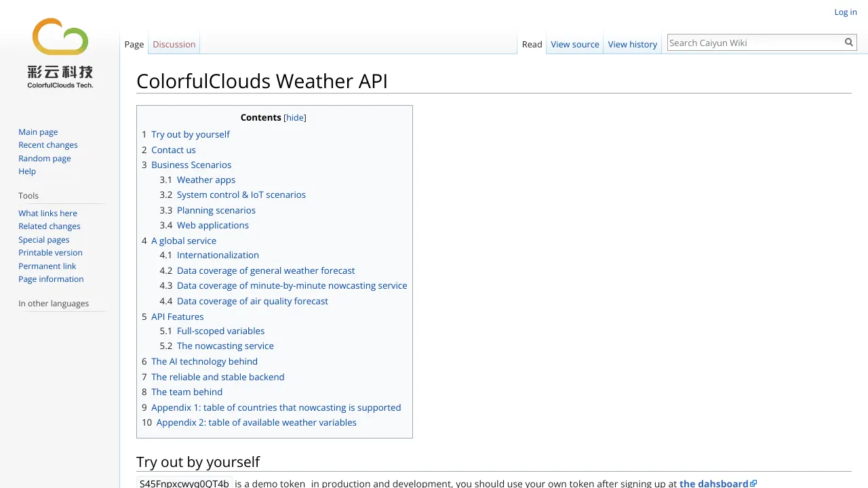Jump to The AI technology behind
Image resolution: width=868 pixels, height=488 pixels.
(x=200, y=361)
